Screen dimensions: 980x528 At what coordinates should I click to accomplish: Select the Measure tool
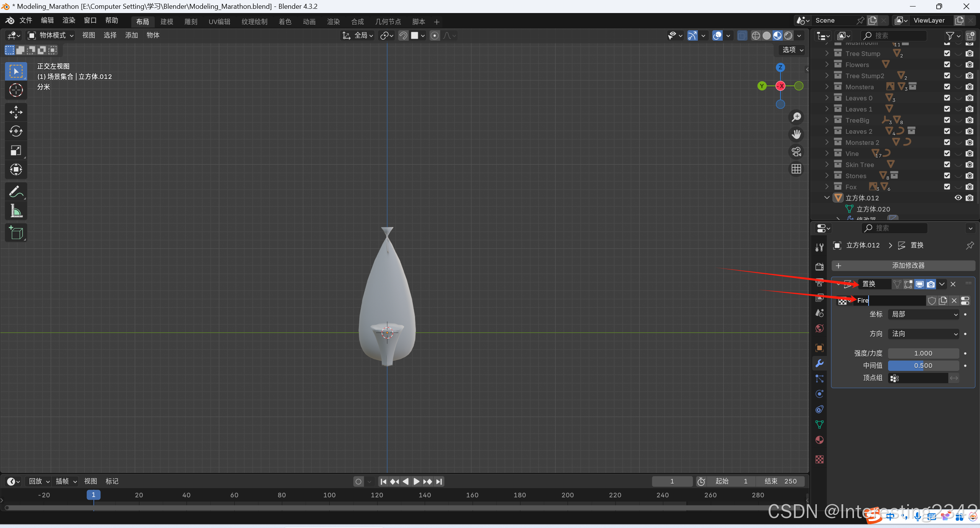click(x=16, y=211)
